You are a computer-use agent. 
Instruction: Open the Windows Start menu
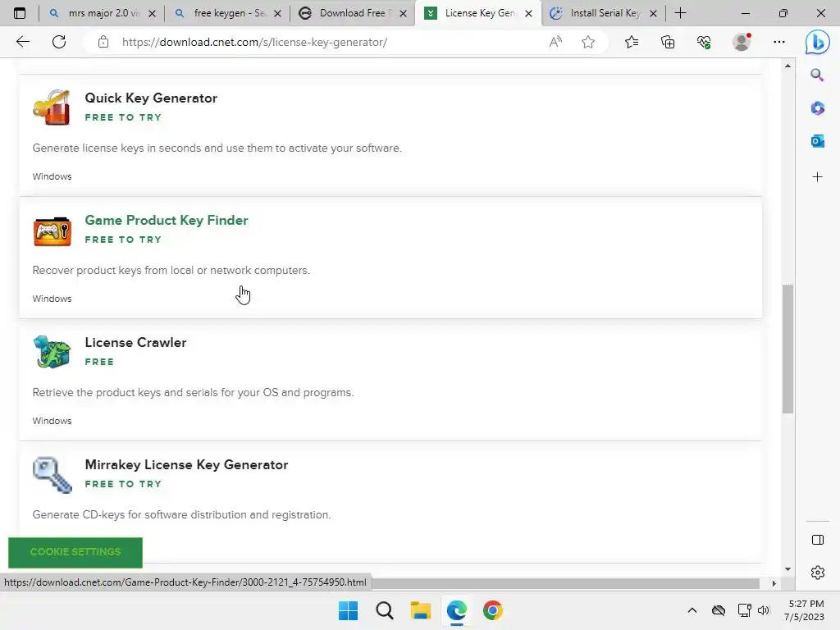pyautogui.click(x=348, y=610)
